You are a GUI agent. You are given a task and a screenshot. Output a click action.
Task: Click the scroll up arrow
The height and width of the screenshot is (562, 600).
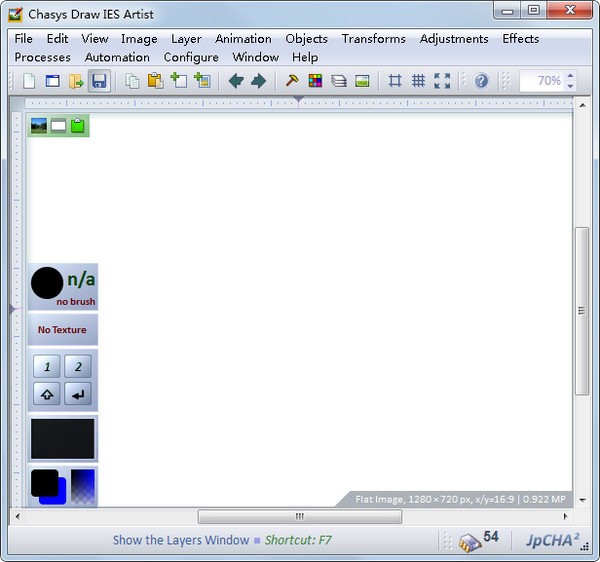(582, 105)
